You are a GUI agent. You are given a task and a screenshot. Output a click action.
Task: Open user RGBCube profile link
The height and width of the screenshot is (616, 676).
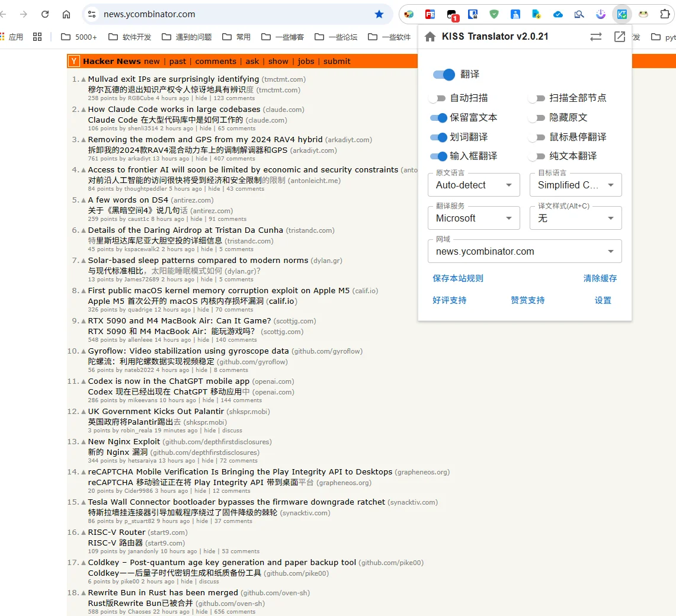[x=141, y=98]
